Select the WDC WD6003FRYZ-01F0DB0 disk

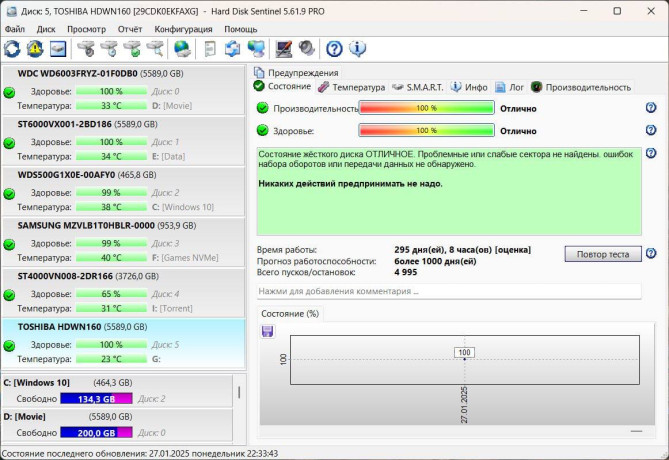click(x=123, y=90)
